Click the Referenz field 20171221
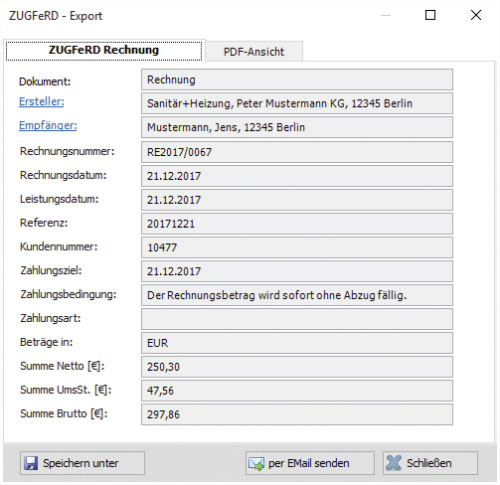500x485 pixels. click(x=297, y=224)
